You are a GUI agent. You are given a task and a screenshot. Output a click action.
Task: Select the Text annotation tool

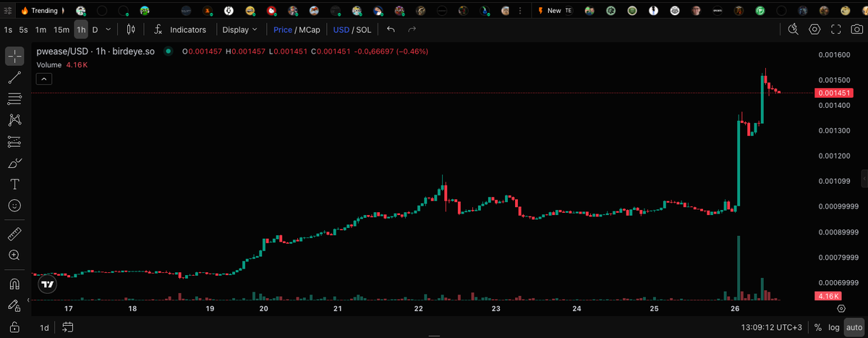[x=14, y=184]
